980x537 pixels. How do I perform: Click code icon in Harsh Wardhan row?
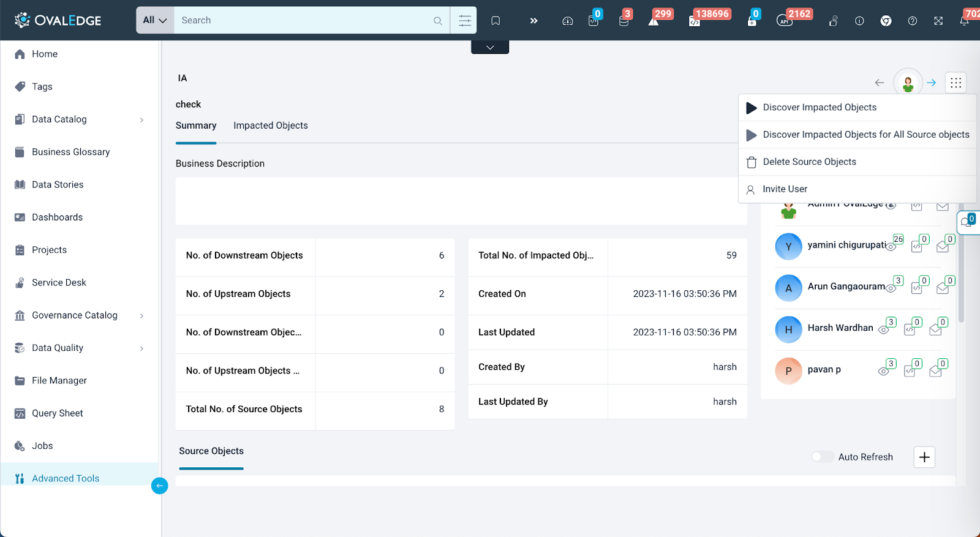coord(910,329)
